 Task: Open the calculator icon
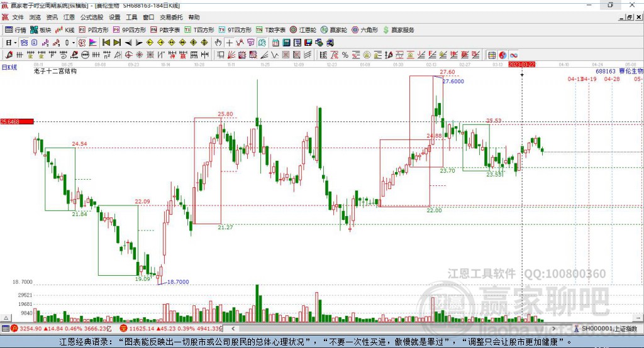[x=286, y=43]
